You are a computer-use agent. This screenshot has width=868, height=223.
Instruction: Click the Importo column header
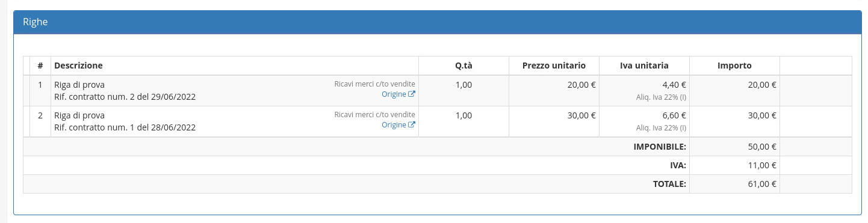[734, 66]
